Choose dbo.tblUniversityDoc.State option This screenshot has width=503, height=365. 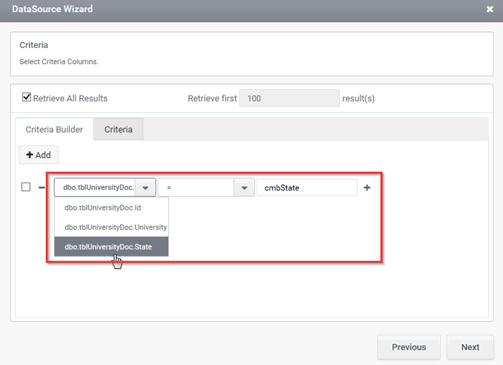coord(111,247)
